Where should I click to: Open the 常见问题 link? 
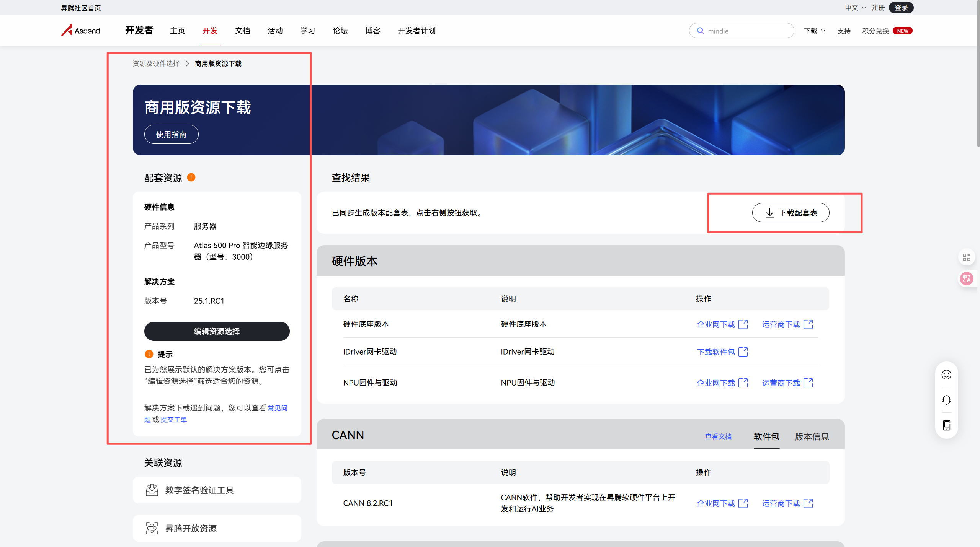coord(278,408)
